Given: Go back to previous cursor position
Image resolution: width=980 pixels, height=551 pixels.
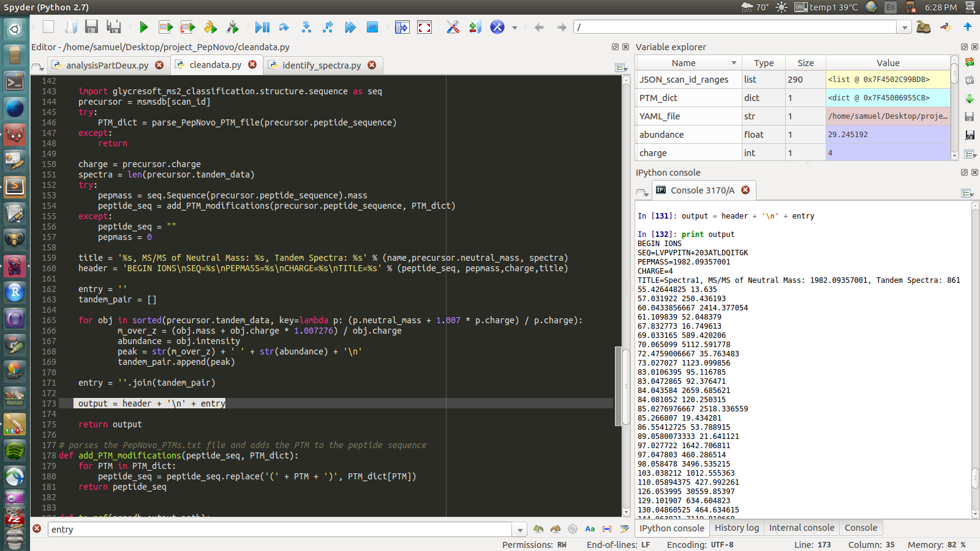Looking at the screenshot, I should pos(539,27).
